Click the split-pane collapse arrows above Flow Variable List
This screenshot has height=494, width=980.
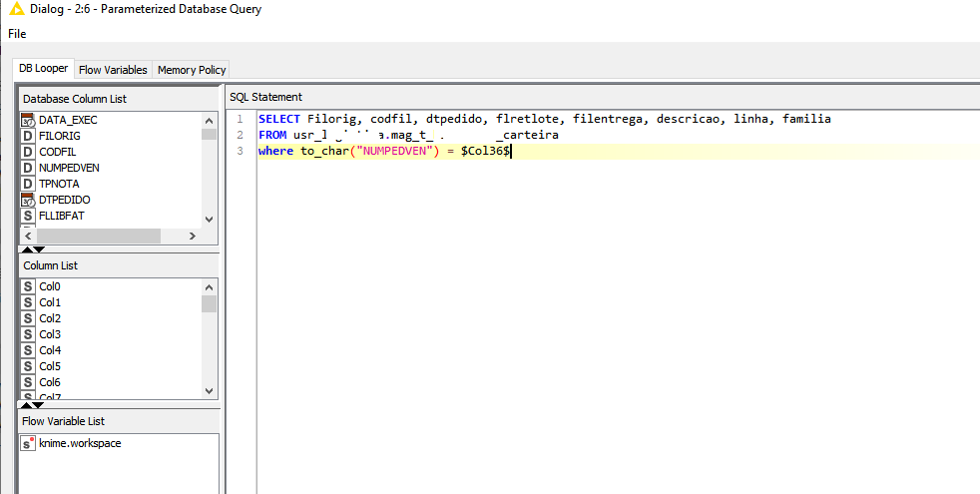tap(33, 405)
